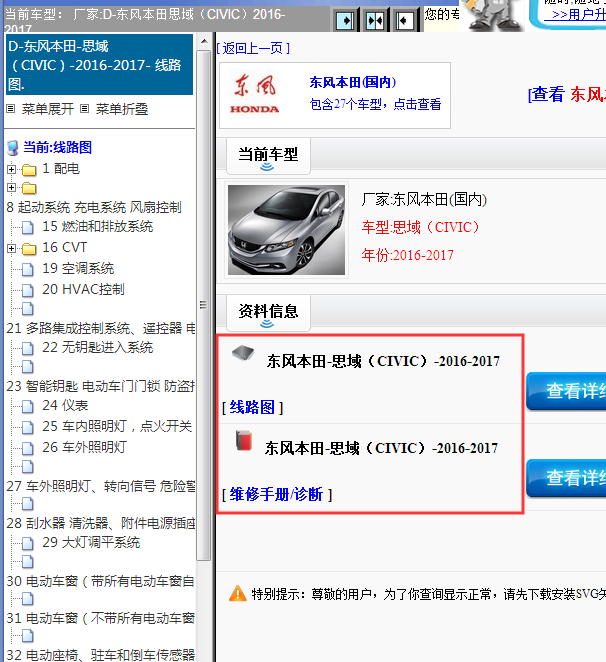Click the [查看 东风 link

tap(567, 94)
